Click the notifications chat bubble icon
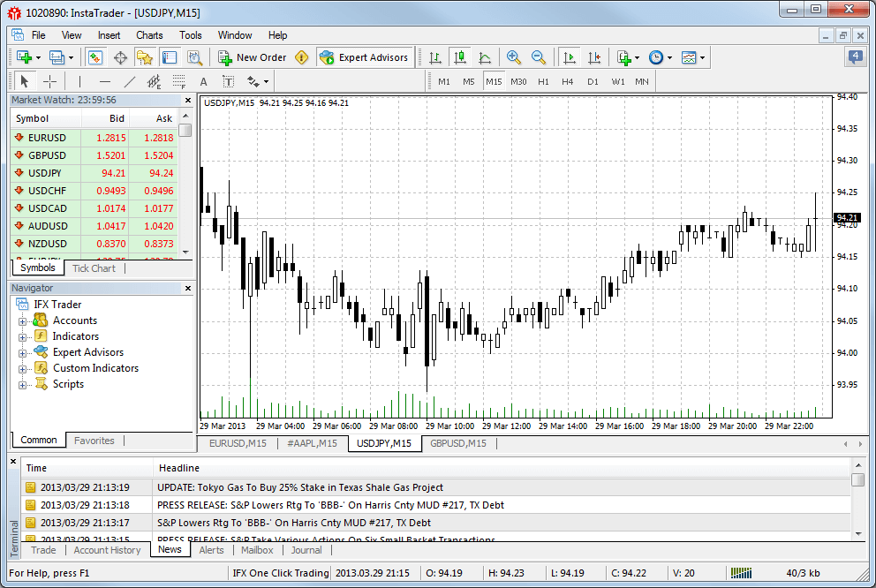 tap(855, 57)
